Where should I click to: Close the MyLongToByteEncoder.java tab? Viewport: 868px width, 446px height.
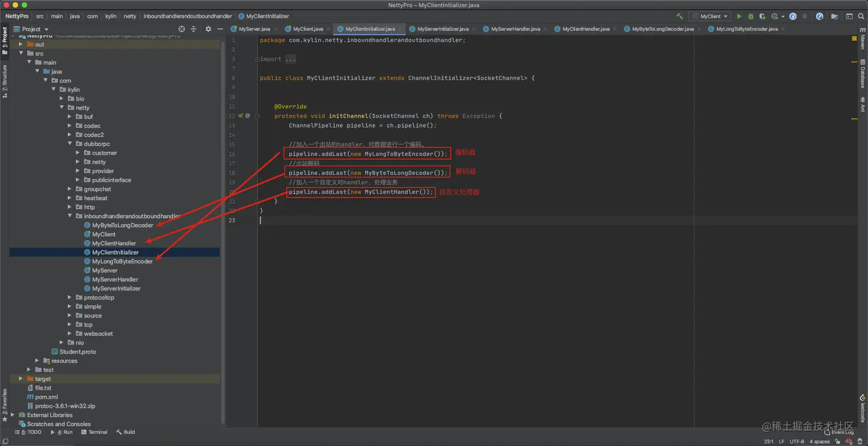(x=784, y=29)
